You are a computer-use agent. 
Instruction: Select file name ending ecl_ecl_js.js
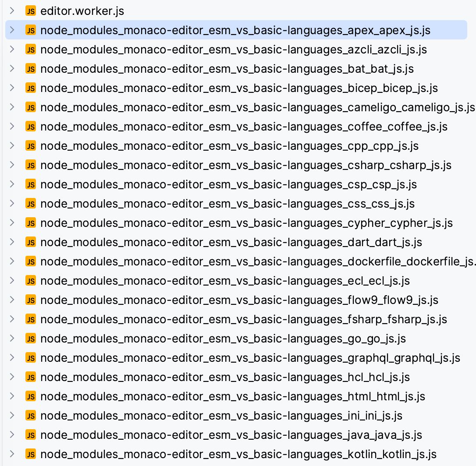[x=225, y=281]
